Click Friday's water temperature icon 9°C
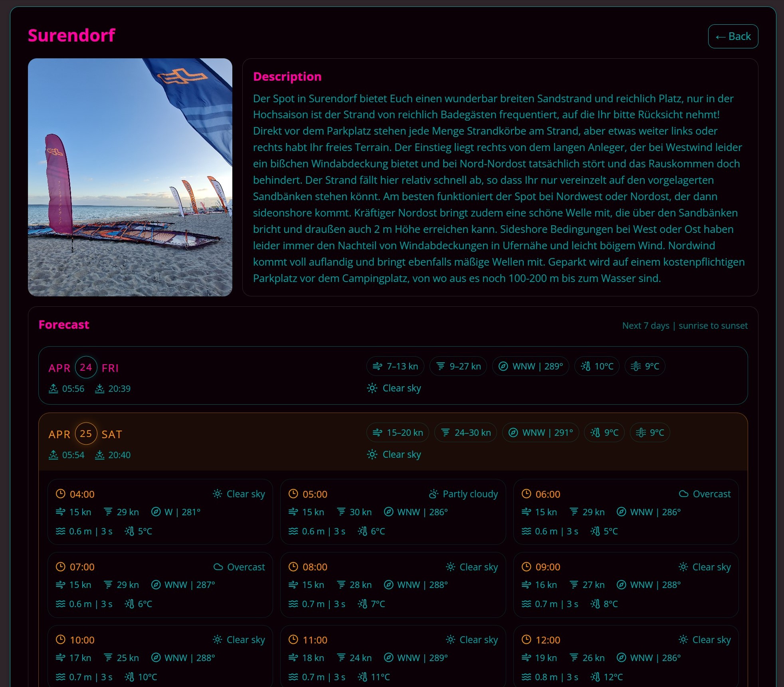Image resolution: width=784 pixels, height=687 pixels. click(636, 366)
